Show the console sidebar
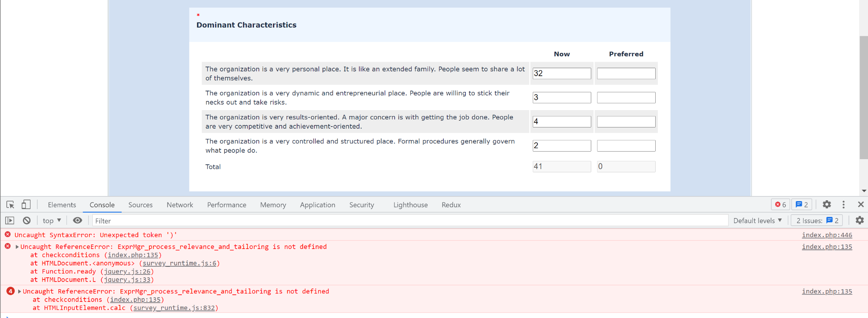Image resolution: width=868 pixels, height=318 pixels. click(10, 221)
